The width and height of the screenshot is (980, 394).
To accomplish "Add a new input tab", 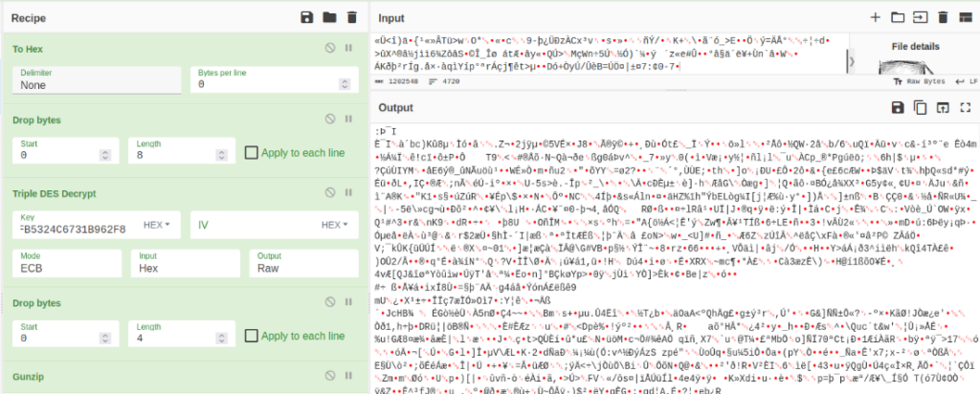I will coord(876,17).
